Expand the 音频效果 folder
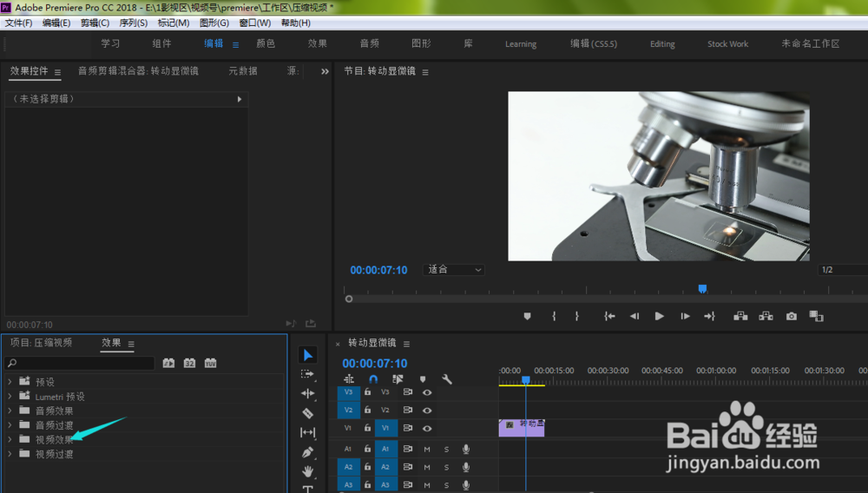 click(x=10, y=411)
